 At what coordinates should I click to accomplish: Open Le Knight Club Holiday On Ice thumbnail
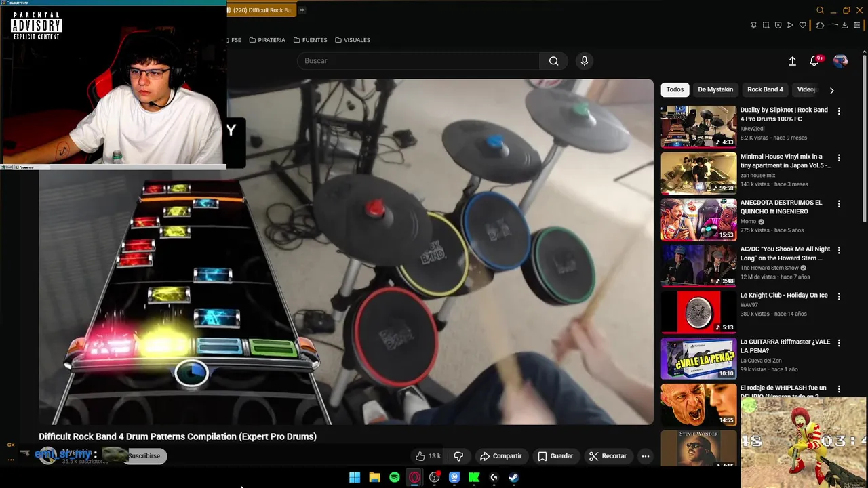(x=698, y=312)
